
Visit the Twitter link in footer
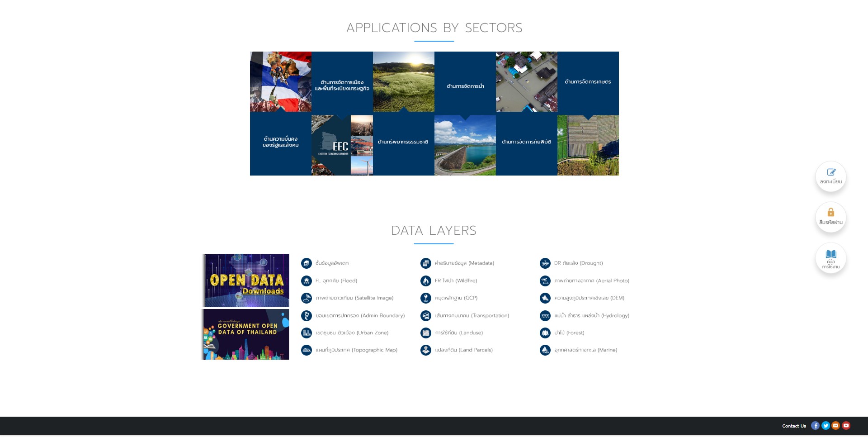(826, 426)
